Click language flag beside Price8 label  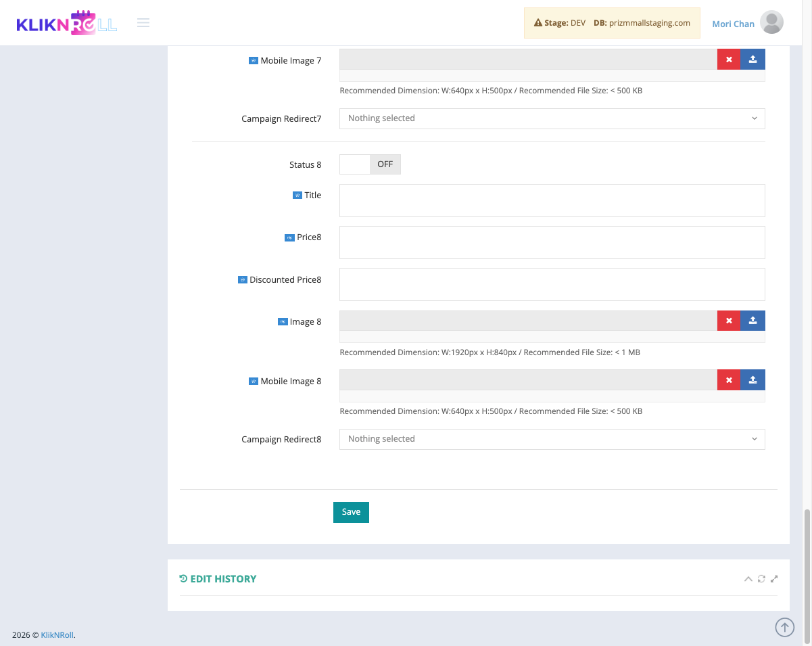point(289,237)
